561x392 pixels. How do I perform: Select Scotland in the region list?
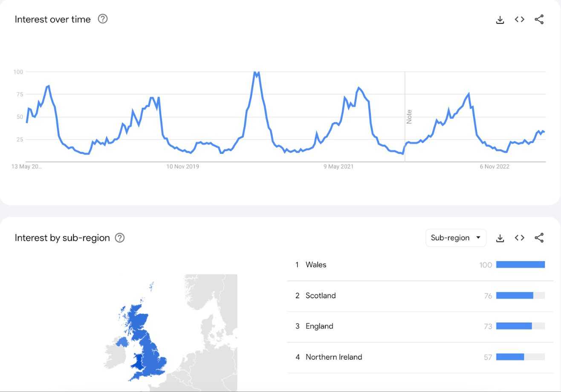[x=420, y=296]
